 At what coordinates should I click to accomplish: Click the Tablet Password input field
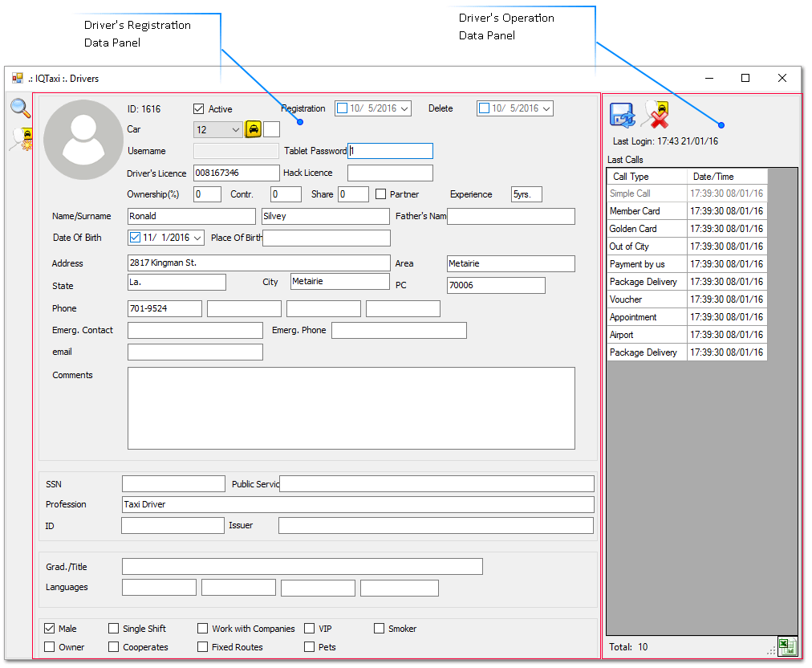[390, 151]
